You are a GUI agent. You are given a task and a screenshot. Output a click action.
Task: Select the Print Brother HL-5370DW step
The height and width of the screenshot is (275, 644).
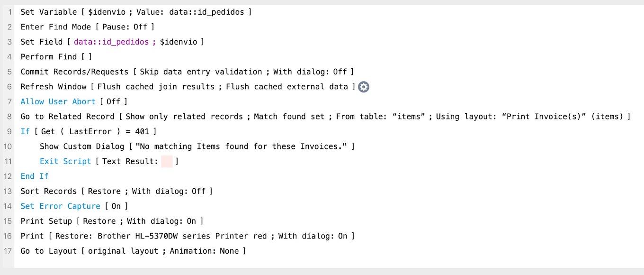[188, 236]
